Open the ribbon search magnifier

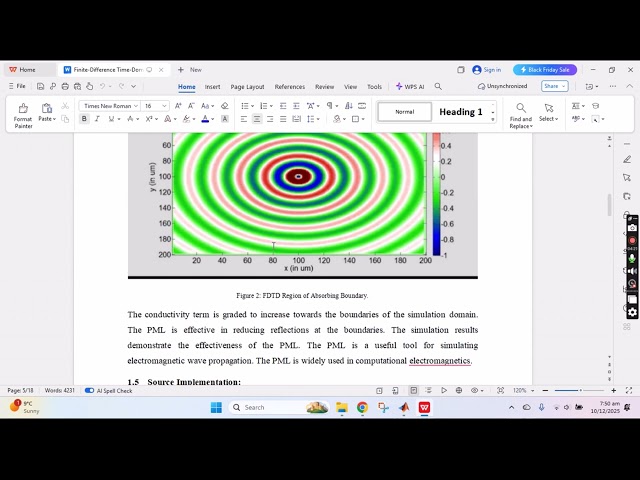(438, 86)
